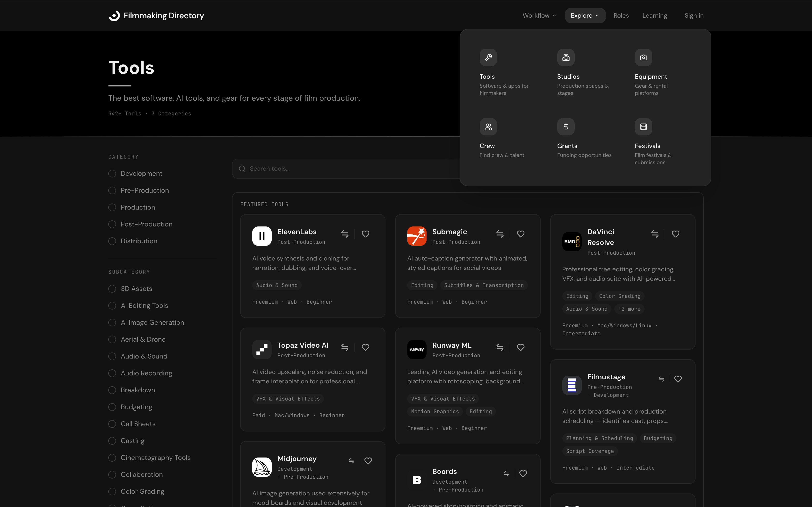Open Studios building icon in Explore menu
Screen dimensions: 812x507
[x=565, y=57]
